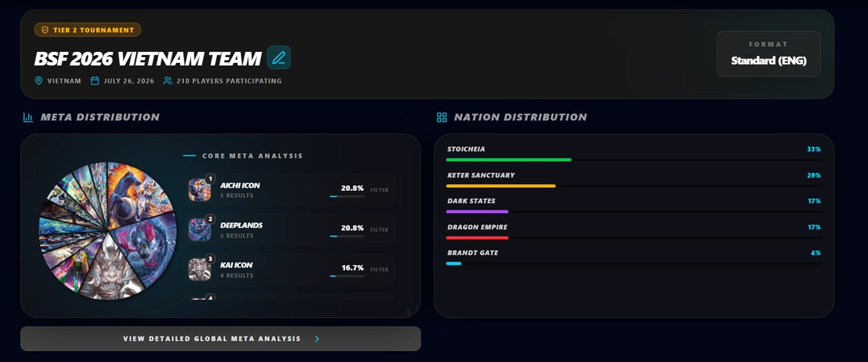Viewport: 868px width, 362px height.
Task: Click the 33% Stoicheia percentage
Action: (x=814, y=149)
